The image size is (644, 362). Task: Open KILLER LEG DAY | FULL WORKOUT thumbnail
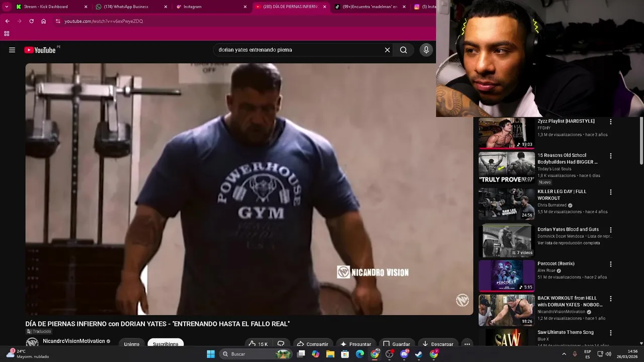click(506, 204)
